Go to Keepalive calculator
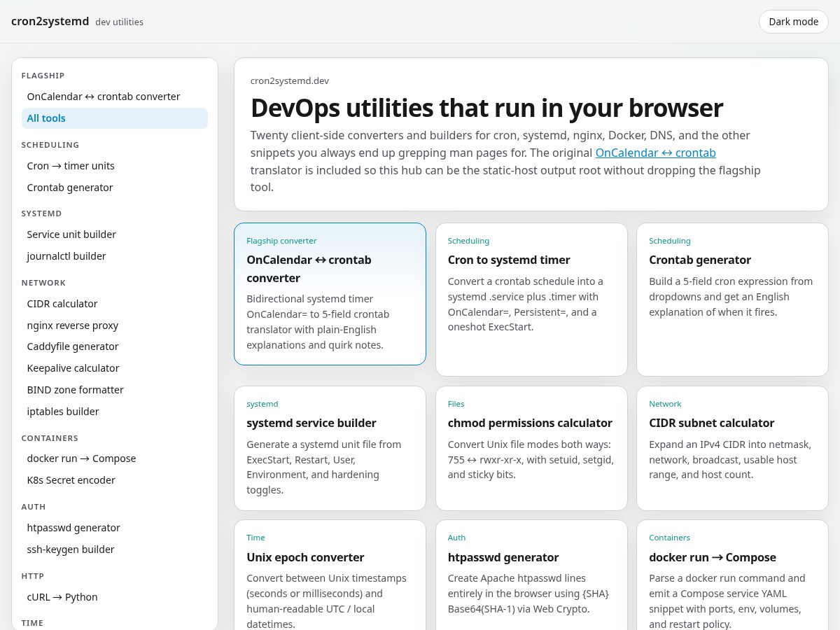Screen dimensions: 840x630 coord(115,368)
